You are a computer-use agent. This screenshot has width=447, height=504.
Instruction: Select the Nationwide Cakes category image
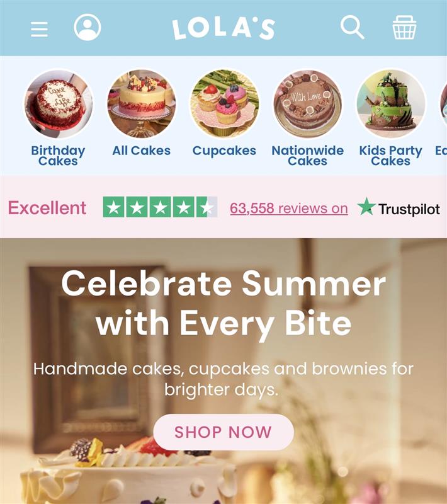pos(308,104)
